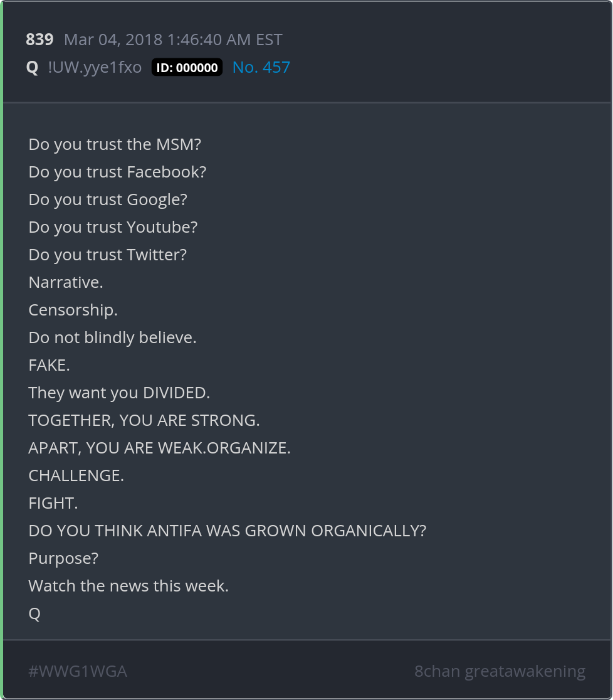Select the post number 839

coord(39,40)
